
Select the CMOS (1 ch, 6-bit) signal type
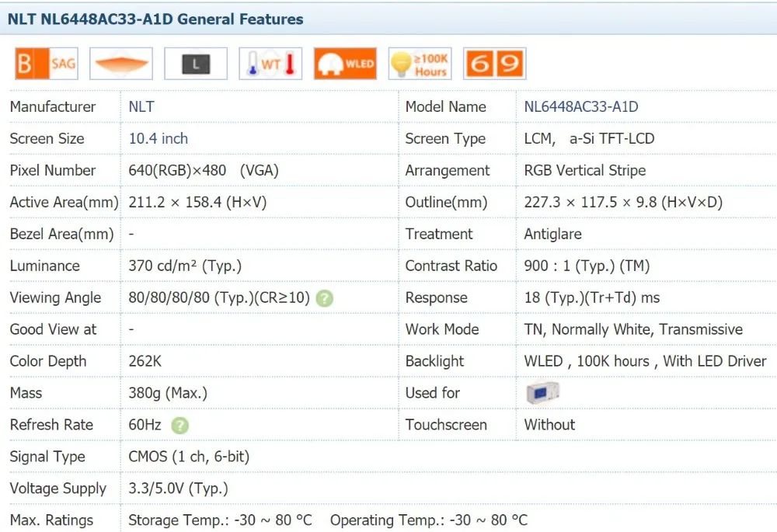189,456
